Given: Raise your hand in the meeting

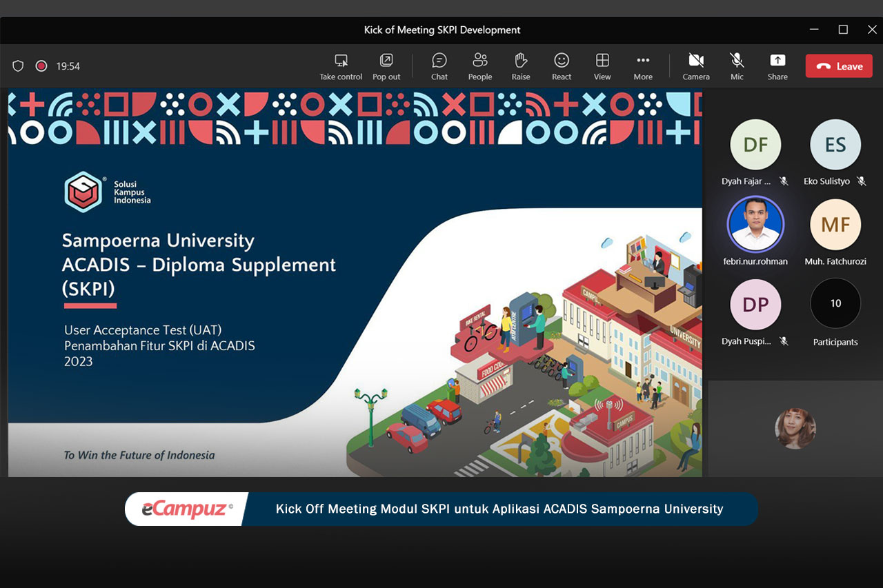Looking at the screenshot, I should click(x=521, y=67).
